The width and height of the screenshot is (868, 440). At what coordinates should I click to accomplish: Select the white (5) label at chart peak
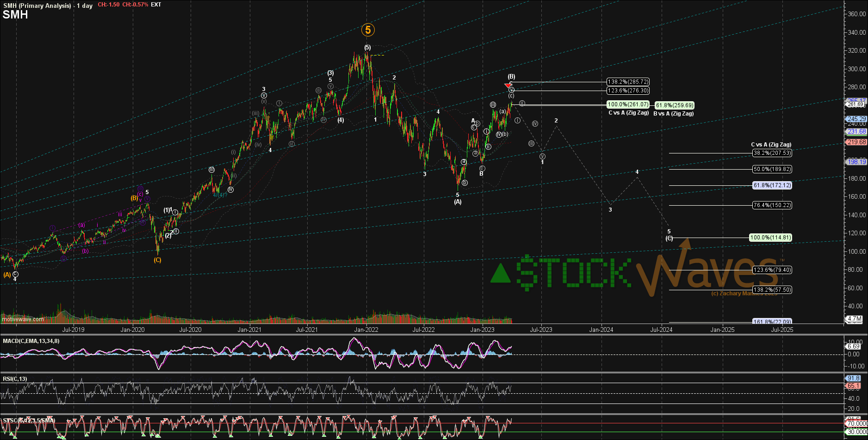point(367,48)
